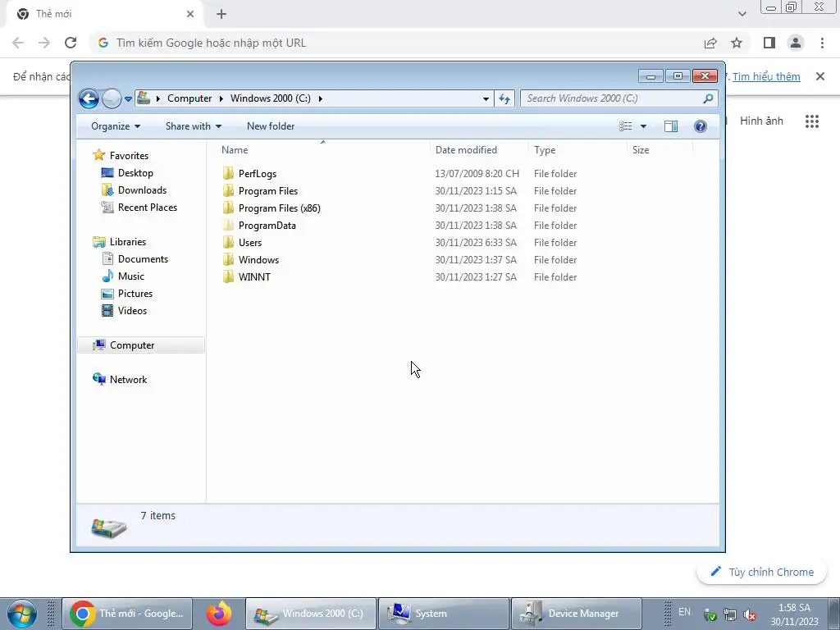Open the Chrome profile avatar
The image size is (840, 630).
coord(796,43)
